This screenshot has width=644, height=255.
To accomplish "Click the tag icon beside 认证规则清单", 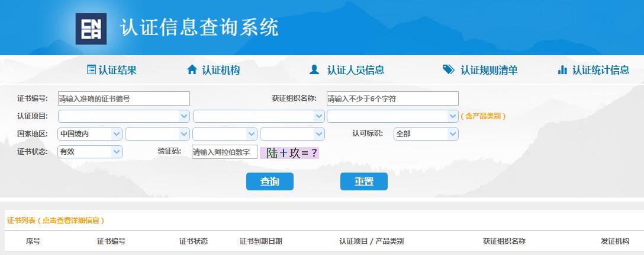I will click(x=449, y=70).
